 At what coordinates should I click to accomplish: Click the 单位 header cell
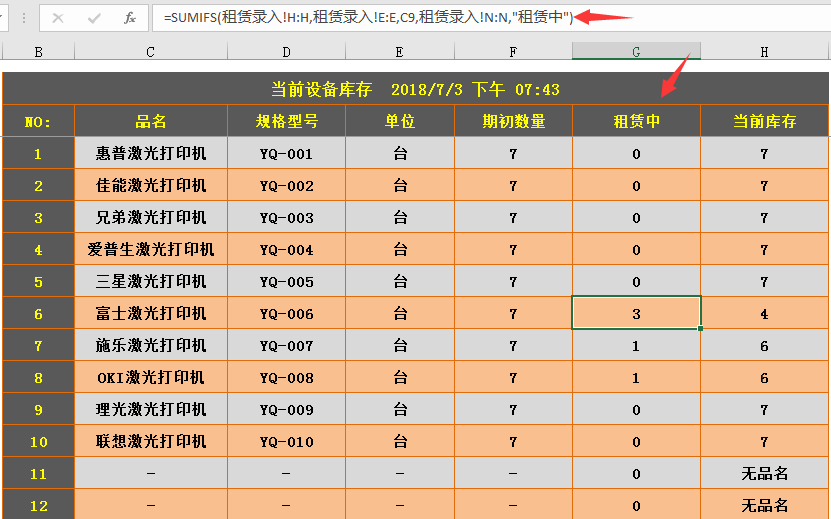[400, 121]
